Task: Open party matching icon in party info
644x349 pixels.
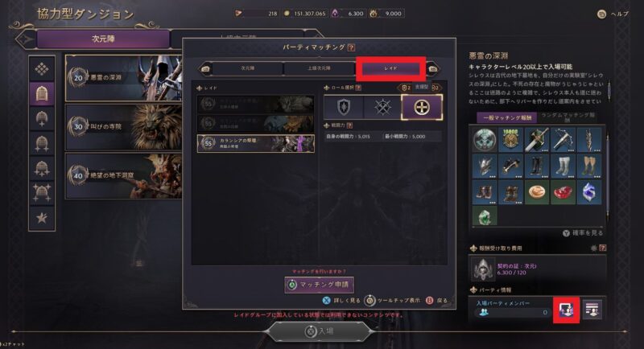Action: [567, 310]
